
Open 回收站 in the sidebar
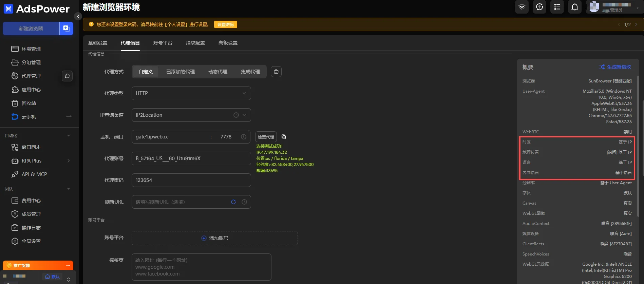pyautogui.click(x=29, y=103)
